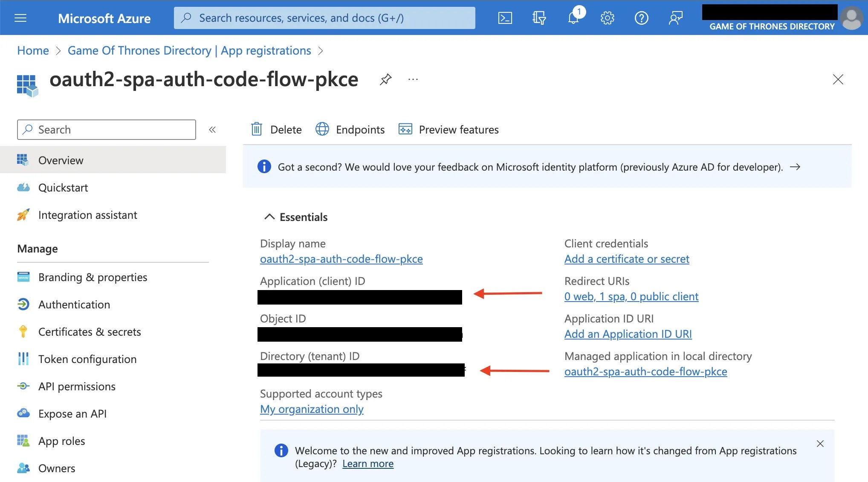Dismiss the welcome App registrations banner
This screenshot has width=868, height=482.
pyautogui.click(x=820, y=444)
